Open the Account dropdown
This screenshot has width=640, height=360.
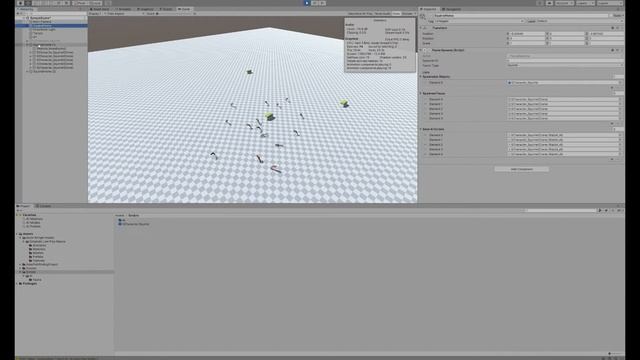(564, 3)
